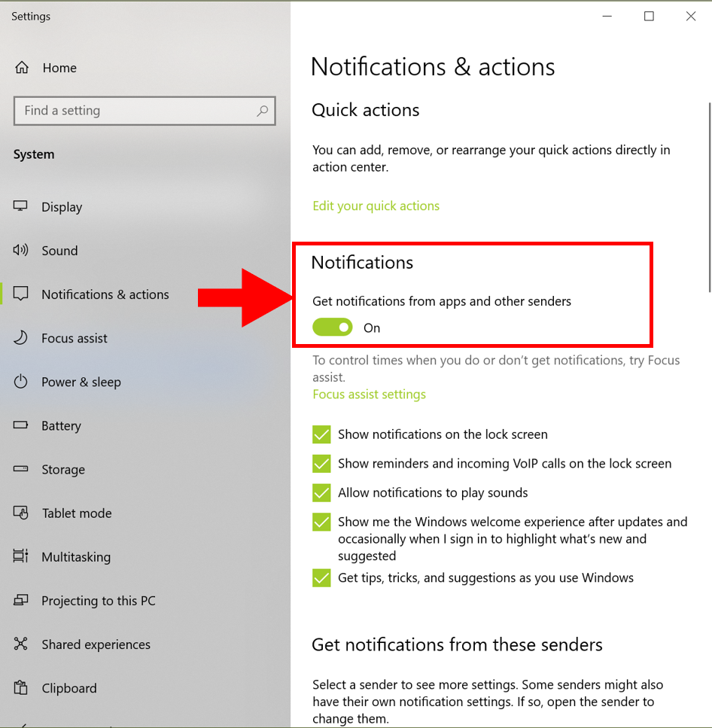Minimize the Settings window
The image size is (712, 728).
click(607, 17)
